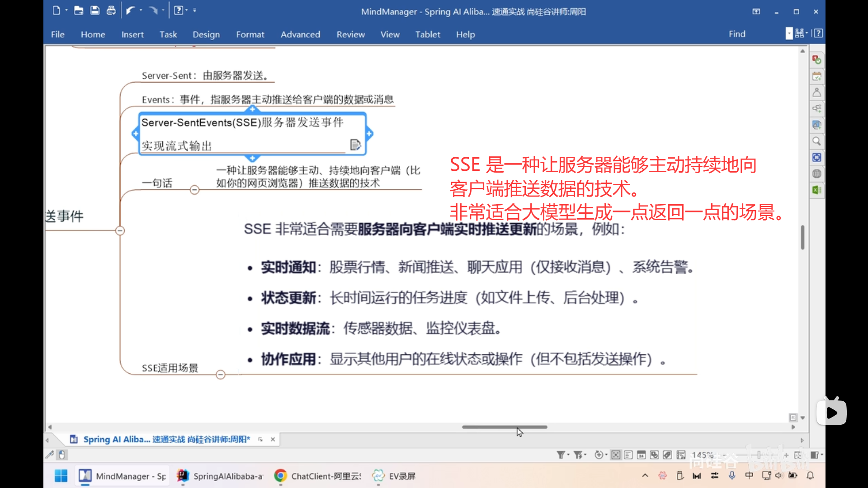Adjust the zoom slider in the status bar
This screenshot has height=488, width=868.
click(759, 455)
